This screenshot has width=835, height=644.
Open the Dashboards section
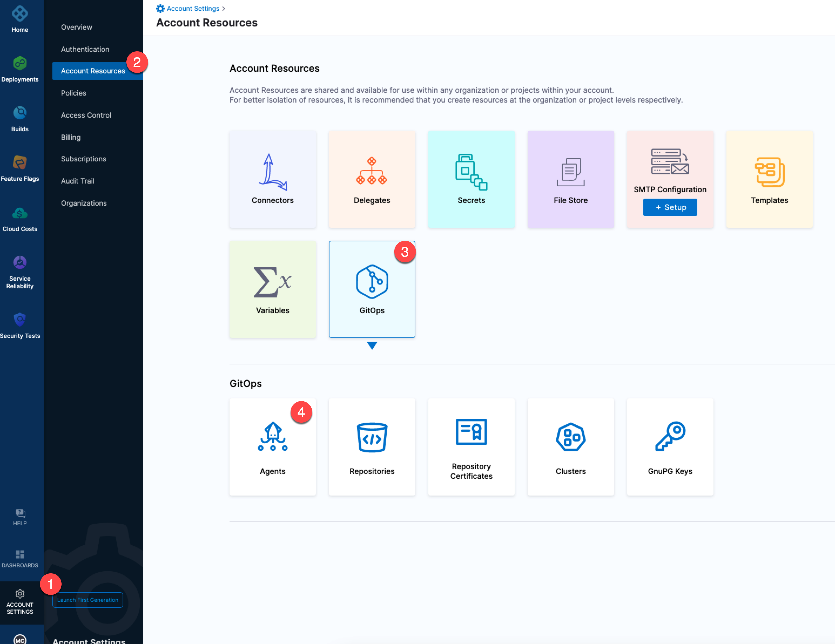coord(20,558)
